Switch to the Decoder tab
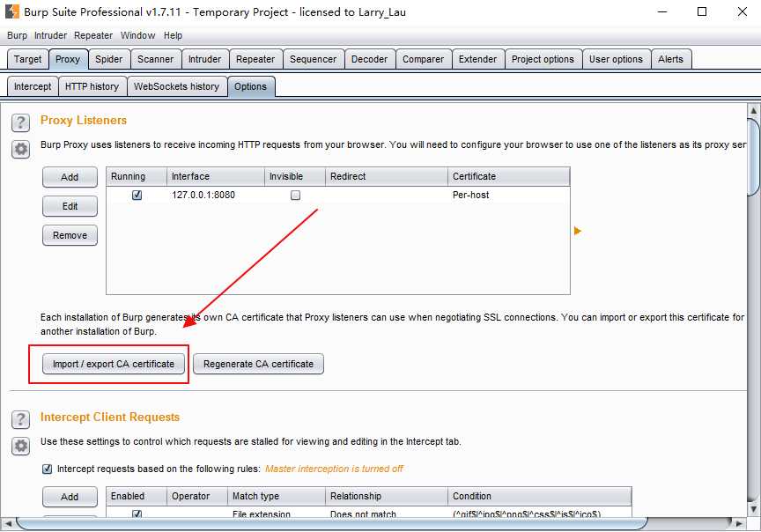The height and width of the screenshot is (532, 761). [369, 59]
